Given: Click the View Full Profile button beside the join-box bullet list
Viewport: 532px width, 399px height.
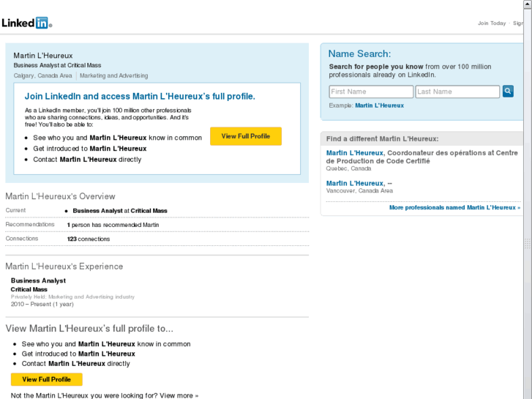Looking at the screenshot, I should click(246, 136).
